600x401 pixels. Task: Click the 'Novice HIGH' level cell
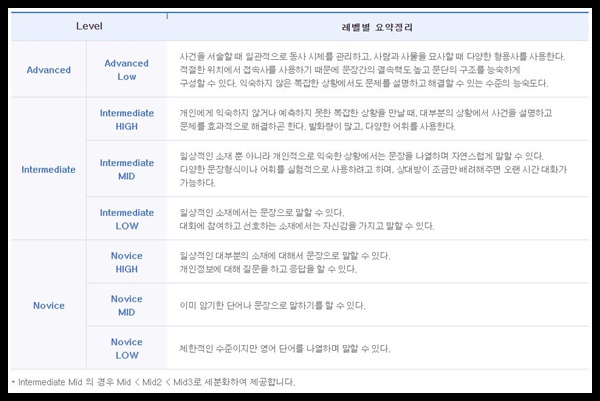(x=127, y=262)
